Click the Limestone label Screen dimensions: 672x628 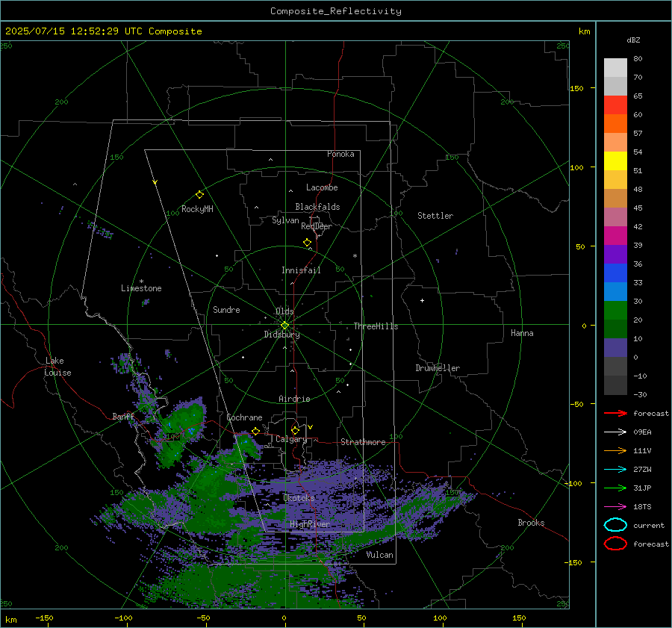[141, 288]
